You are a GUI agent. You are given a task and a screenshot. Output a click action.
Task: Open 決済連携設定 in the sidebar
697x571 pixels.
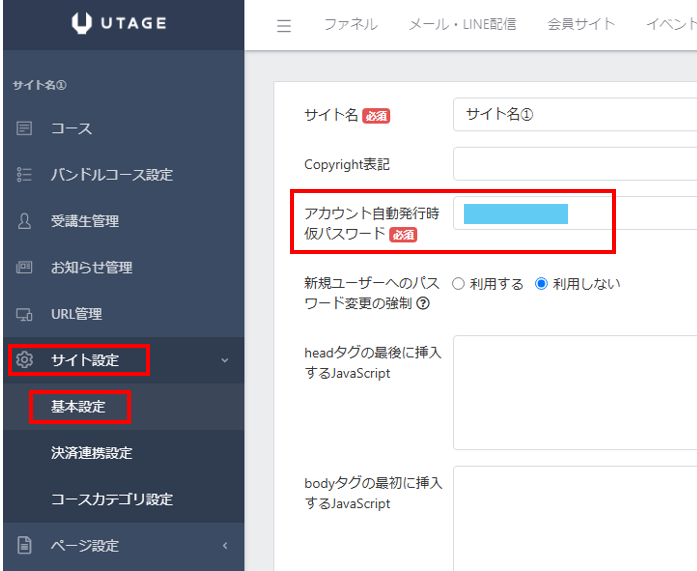91,453
